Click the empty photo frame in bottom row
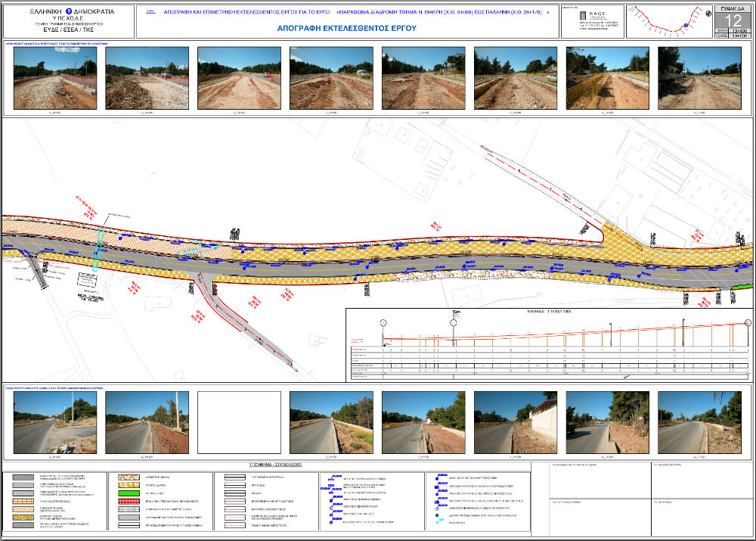Screen dimensions: 756x541 point(239,422)
